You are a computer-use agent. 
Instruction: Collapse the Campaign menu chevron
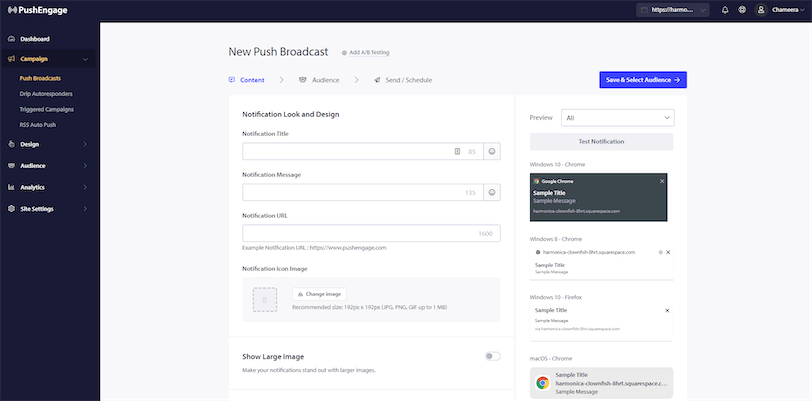[x=85, y=60]
